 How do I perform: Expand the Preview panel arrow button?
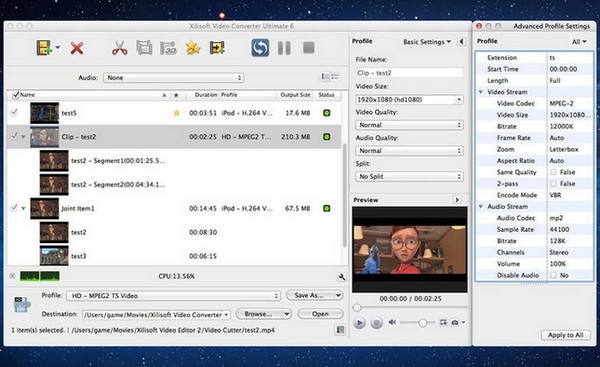[457, 200]
